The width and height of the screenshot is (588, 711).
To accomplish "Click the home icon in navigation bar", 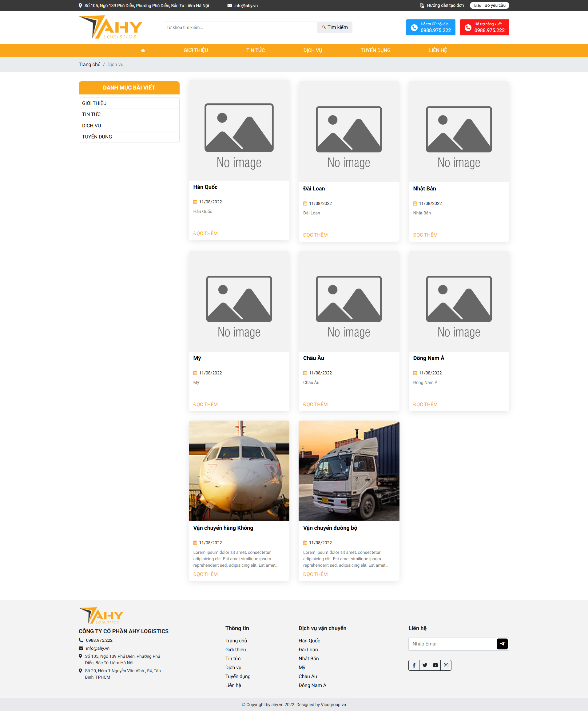I will [143, 50].
